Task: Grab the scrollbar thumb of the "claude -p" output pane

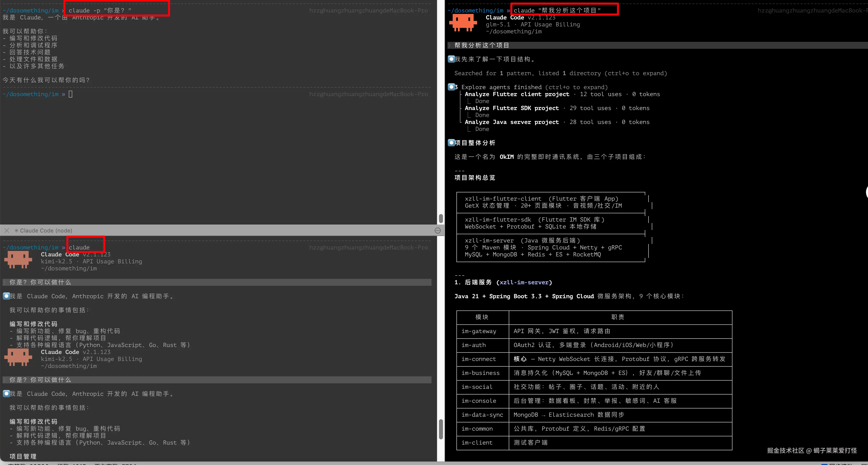Action: click(441, 219)
